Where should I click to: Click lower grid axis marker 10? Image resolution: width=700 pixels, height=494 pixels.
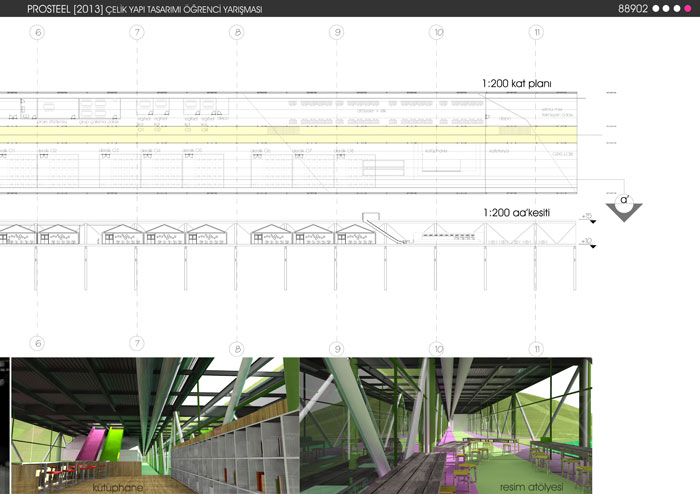pyautogui.click(x=438, y=350)
